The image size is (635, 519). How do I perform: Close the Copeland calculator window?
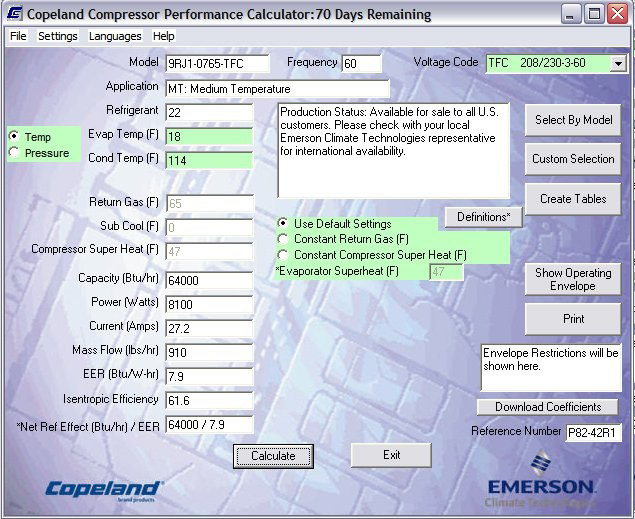[618, 15]
